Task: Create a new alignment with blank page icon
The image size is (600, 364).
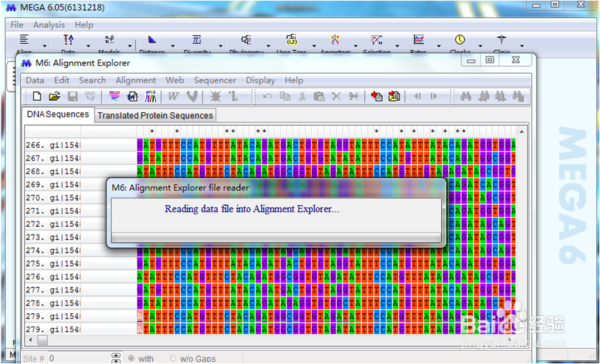Action: (x=37, y=97)
